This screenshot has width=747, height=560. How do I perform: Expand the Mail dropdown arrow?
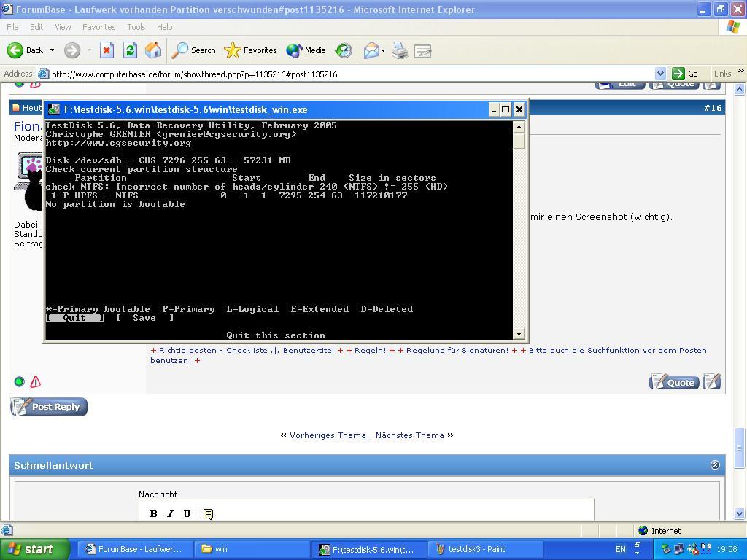383,50
